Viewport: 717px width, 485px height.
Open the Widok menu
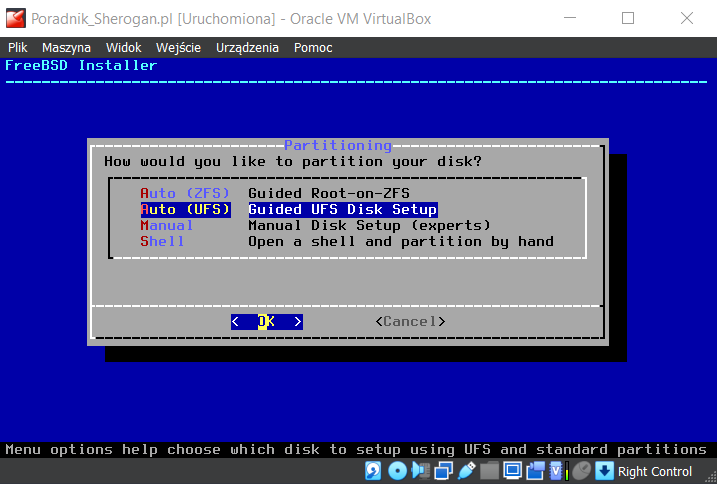click(124, 47)
